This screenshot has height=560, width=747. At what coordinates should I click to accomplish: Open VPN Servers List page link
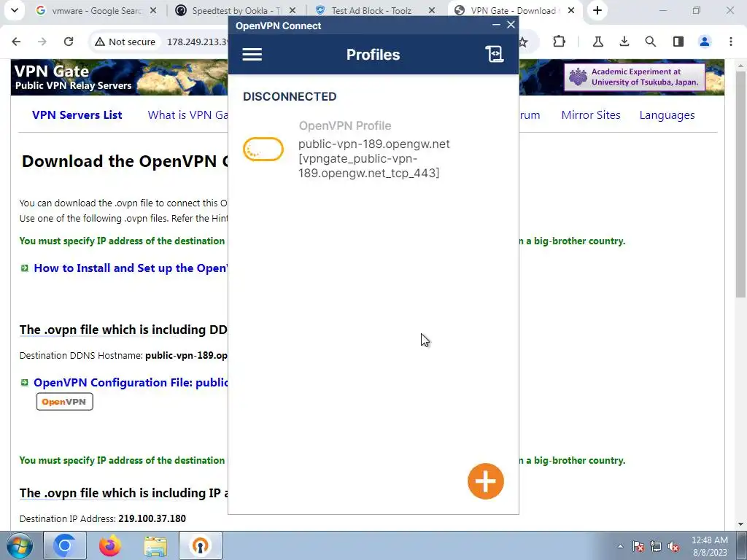pyautogui.click(x=77, y=114)
